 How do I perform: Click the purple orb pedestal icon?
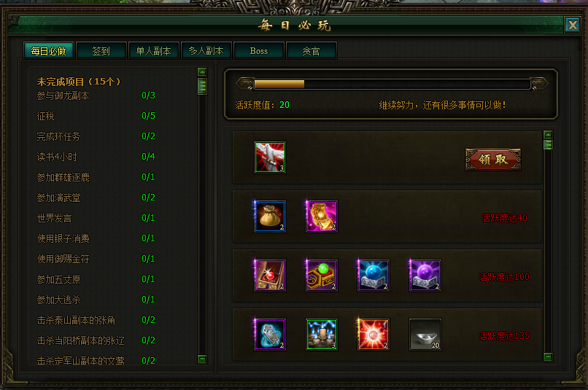pyautogui.click(x=425, y=276)
